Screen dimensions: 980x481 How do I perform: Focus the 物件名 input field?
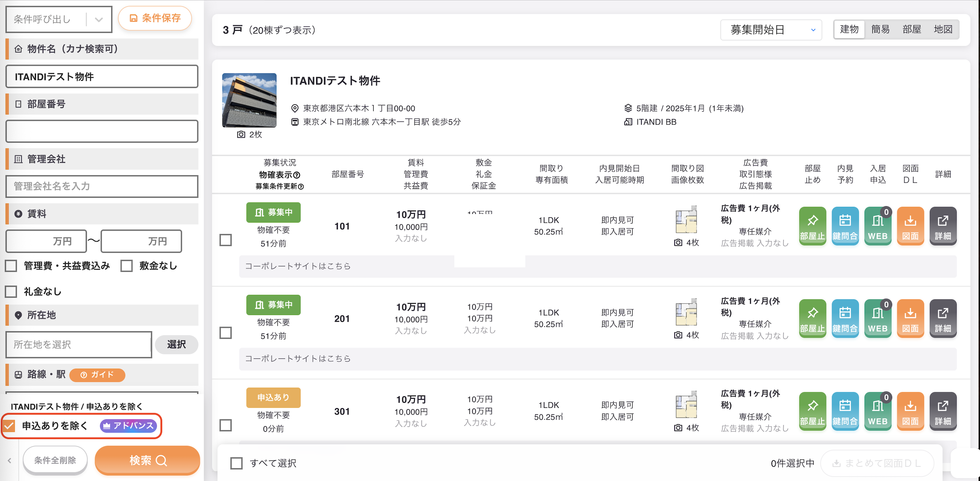(102, 77)
